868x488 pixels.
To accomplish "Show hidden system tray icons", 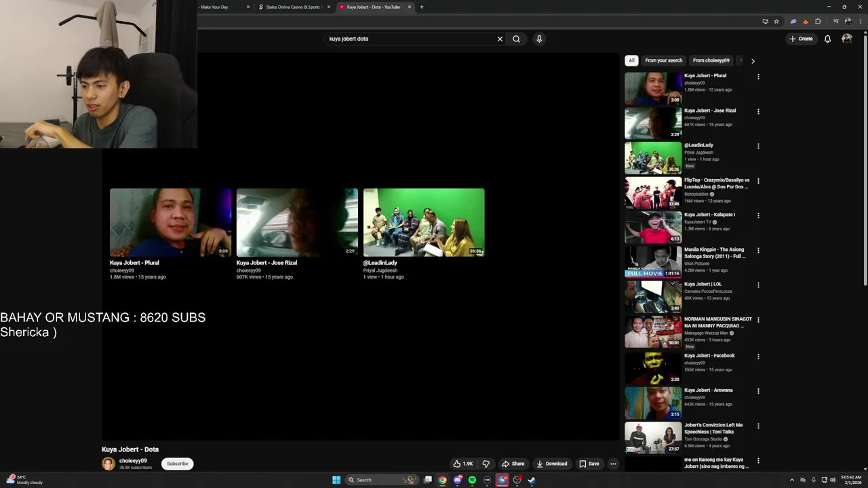I will [791, 480].
